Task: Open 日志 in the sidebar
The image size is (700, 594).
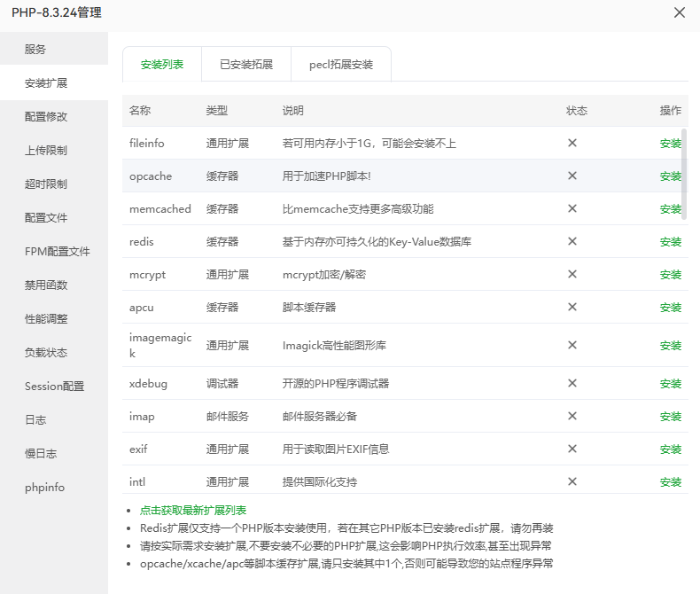Action: click(54, 420)
